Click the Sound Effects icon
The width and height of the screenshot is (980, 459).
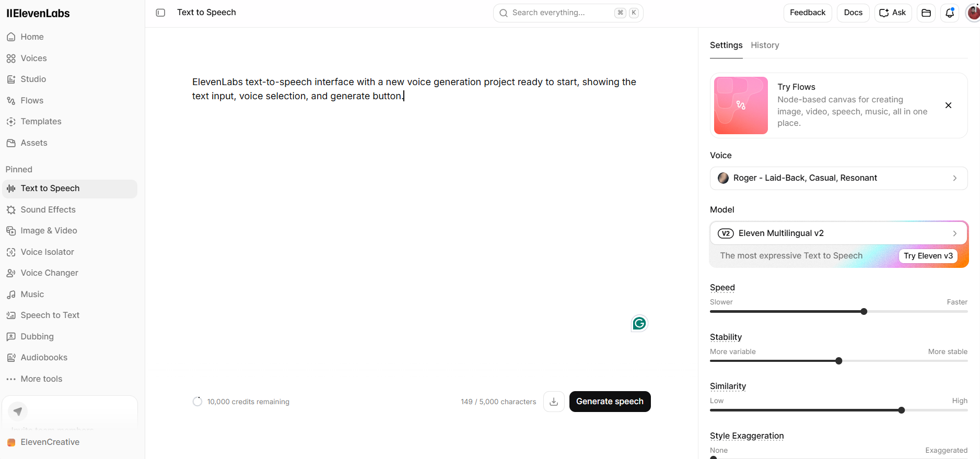pyautogui.click(x=11, y=210)
